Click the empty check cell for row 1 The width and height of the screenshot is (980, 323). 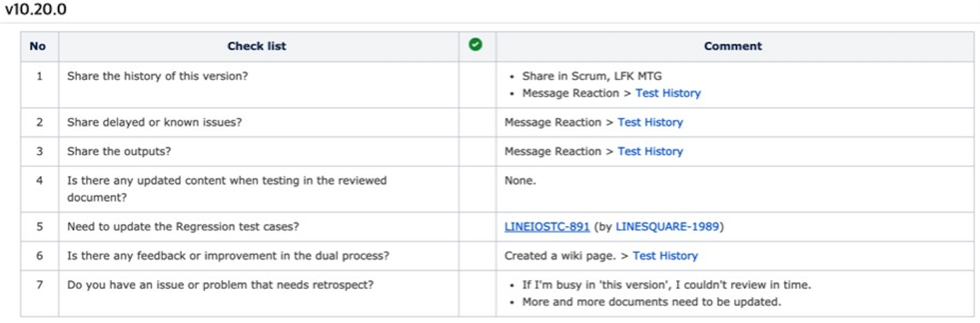(477, 84)
